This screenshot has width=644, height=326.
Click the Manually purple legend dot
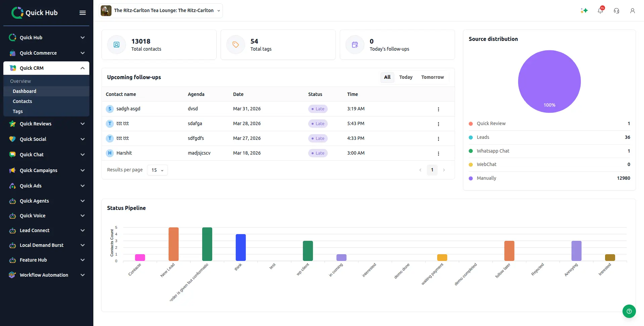pos(471,178)
